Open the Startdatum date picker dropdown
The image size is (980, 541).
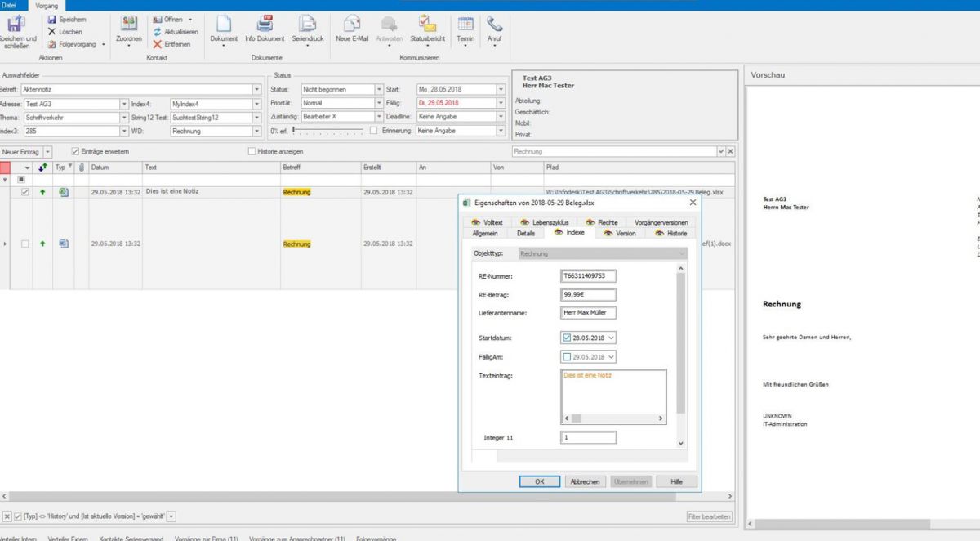[x=612, y=338]
